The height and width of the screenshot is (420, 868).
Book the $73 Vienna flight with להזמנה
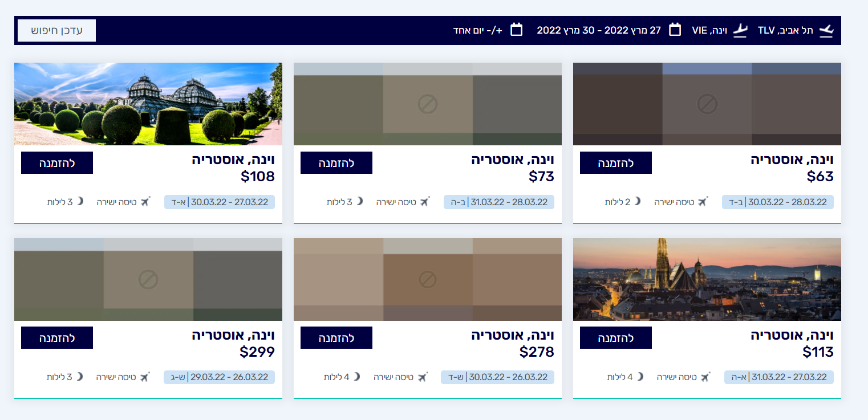(336, 163)
